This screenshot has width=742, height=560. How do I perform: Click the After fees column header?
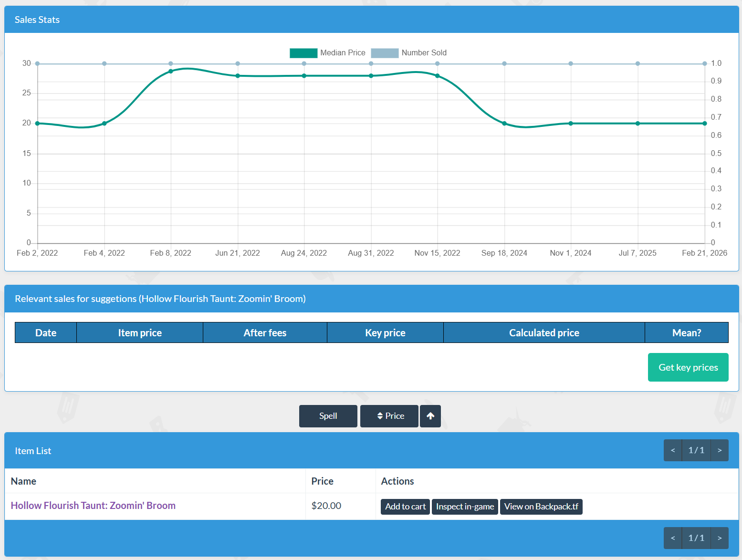click(265, 332)
